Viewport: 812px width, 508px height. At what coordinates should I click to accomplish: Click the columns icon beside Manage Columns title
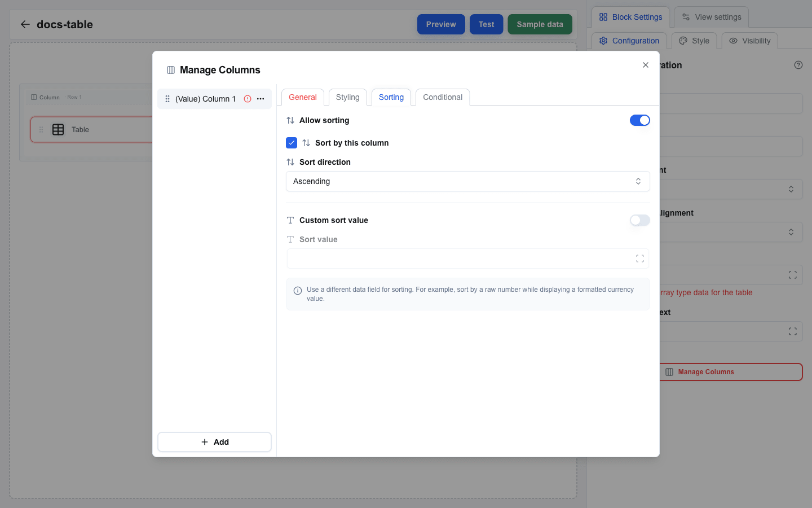tap(171, 70)
